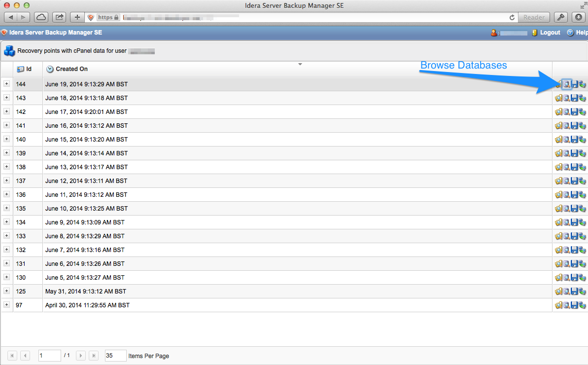This screenshot has width=588, height=365.
Task: Focus the Items Per Page field
Action: tap(115, 356)
